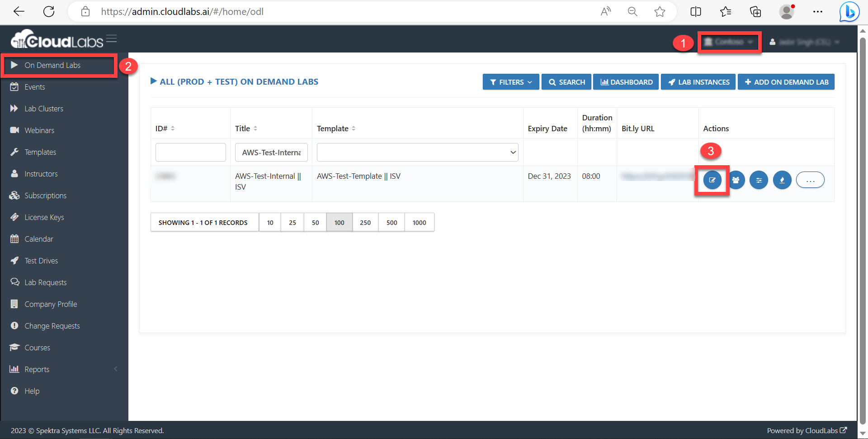Click the Title filter input field
The image size is (868, 439).
click(x=271, y=153)
